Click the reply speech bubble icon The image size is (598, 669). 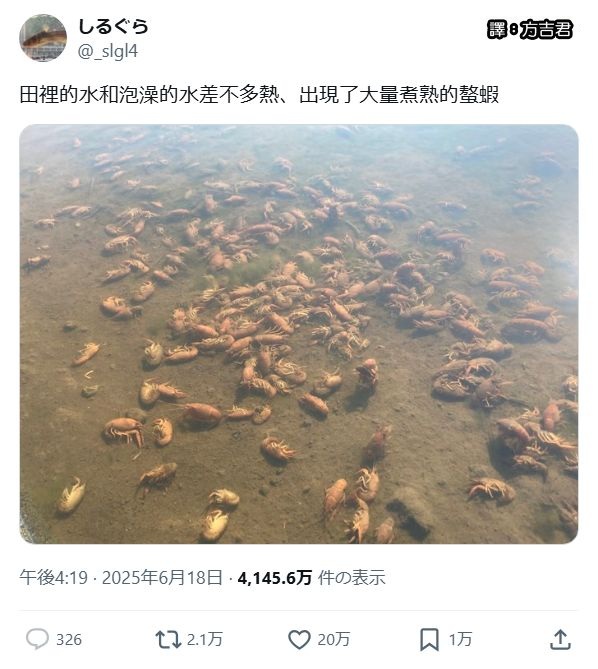pos(38,639)
